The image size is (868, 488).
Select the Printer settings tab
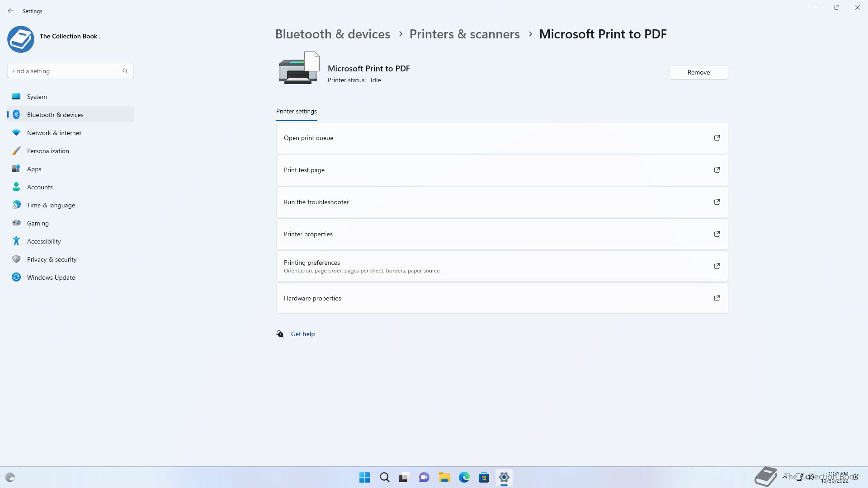tap(296, 111)
